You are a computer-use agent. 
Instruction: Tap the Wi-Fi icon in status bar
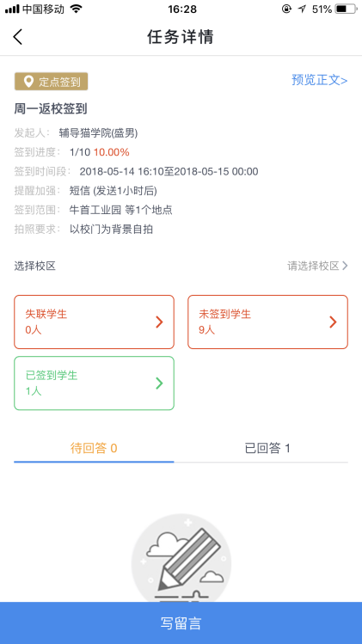[76, 9]
